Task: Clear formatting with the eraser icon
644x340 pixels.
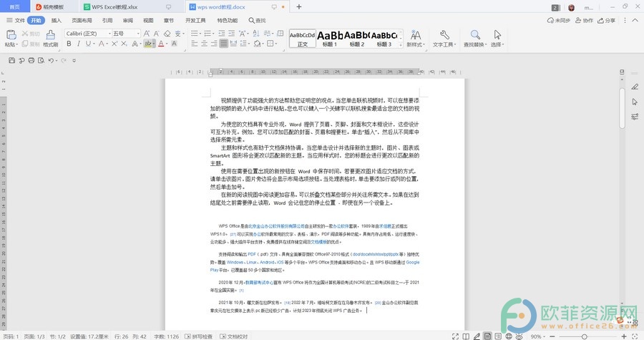Action: 167,33
